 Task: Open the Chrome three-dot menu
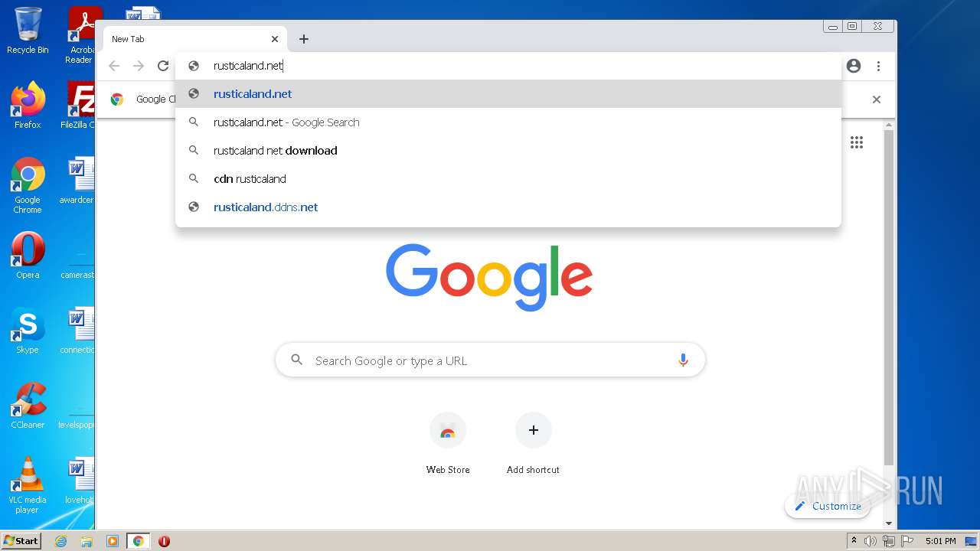[x=878, y=66]
